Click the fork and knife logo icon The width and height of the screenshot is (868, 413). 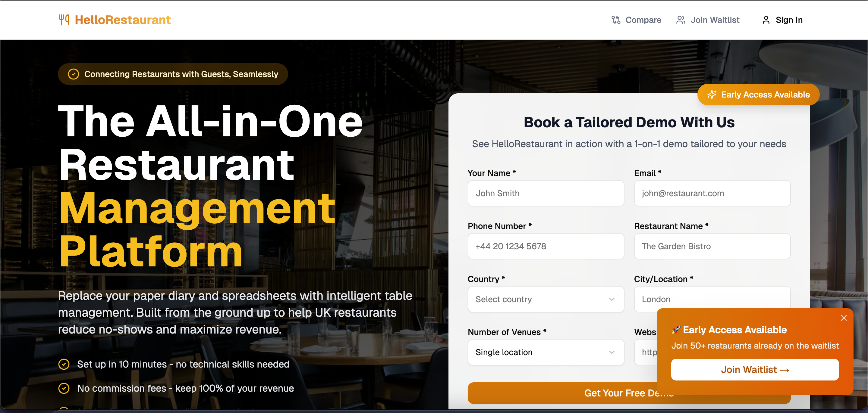(x=64, y=20)
